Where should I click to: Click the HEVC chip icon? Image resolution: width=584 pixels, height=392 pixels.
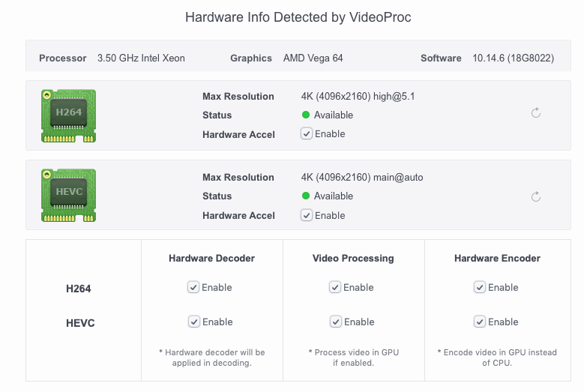pos(68,195)
